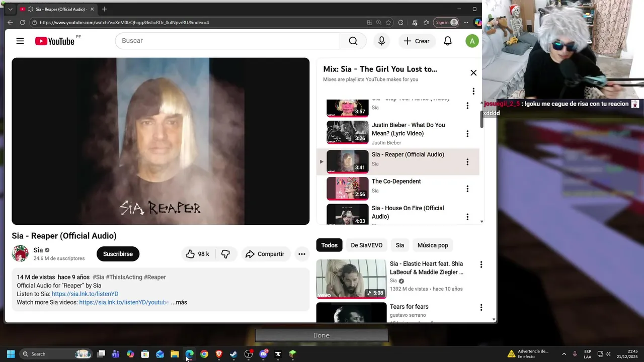Open options for Elastic Heart recommendation
The width and height of the screenshot is (644, 362).
point(481,264)
